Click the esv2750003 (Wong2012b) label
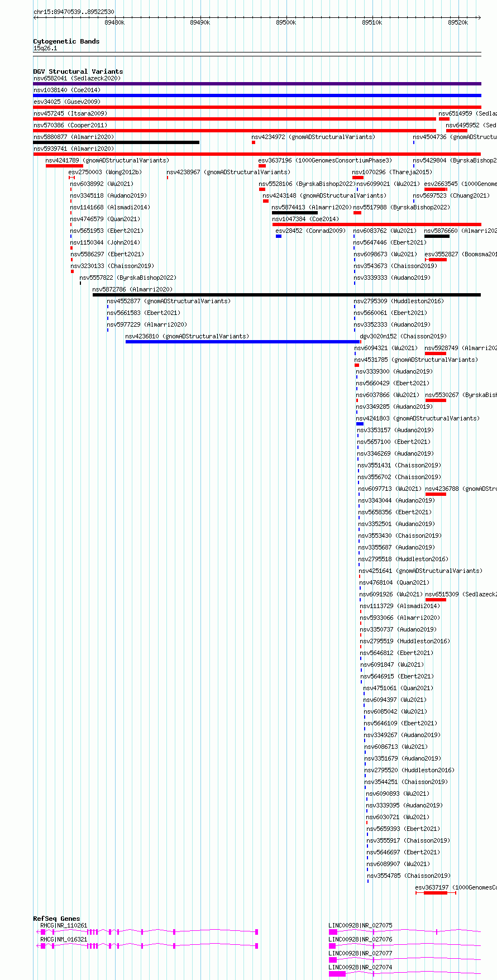Image resolution: width=497 pixels, height=980 pixels. (x=105, y=172)
